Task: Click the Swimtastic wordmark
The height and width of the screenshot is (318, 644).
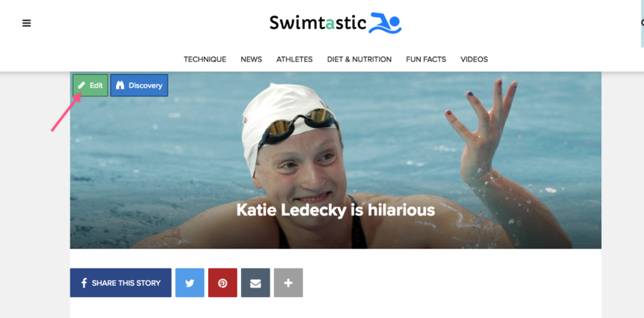Action: [318, 22]
